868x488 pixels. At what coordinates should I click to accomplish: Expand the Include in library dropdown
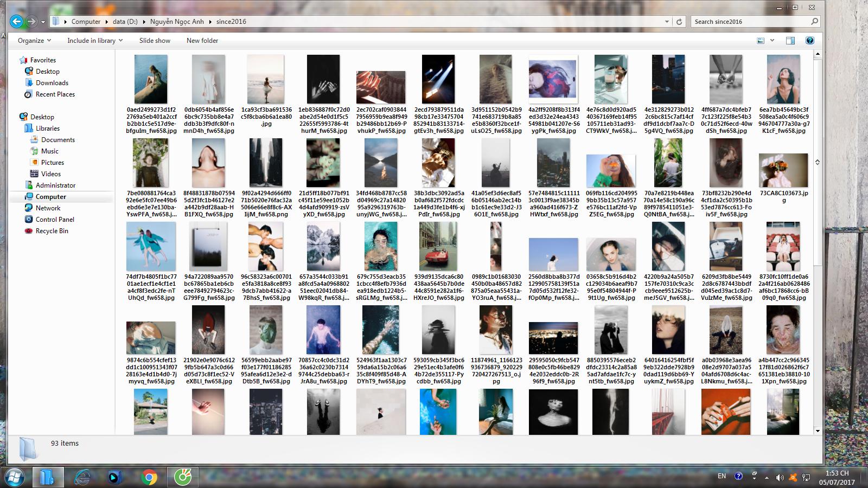click(x=94, y=41)
